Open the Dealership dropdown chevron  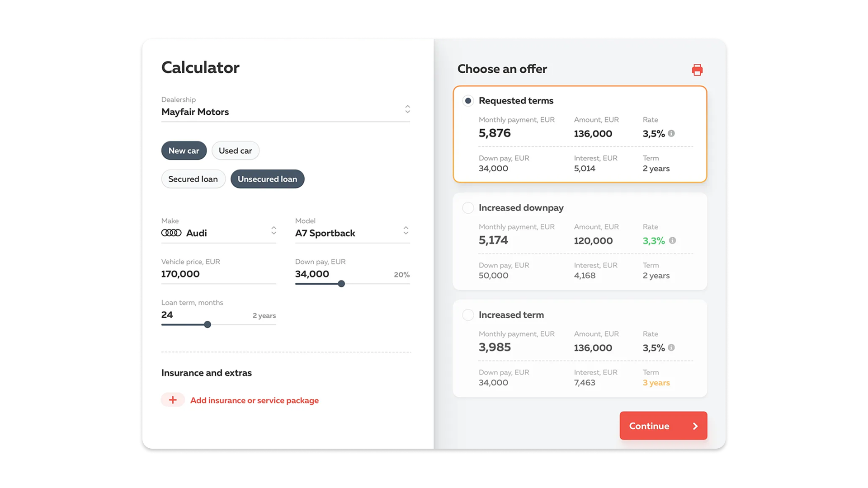tap(407, 109)
